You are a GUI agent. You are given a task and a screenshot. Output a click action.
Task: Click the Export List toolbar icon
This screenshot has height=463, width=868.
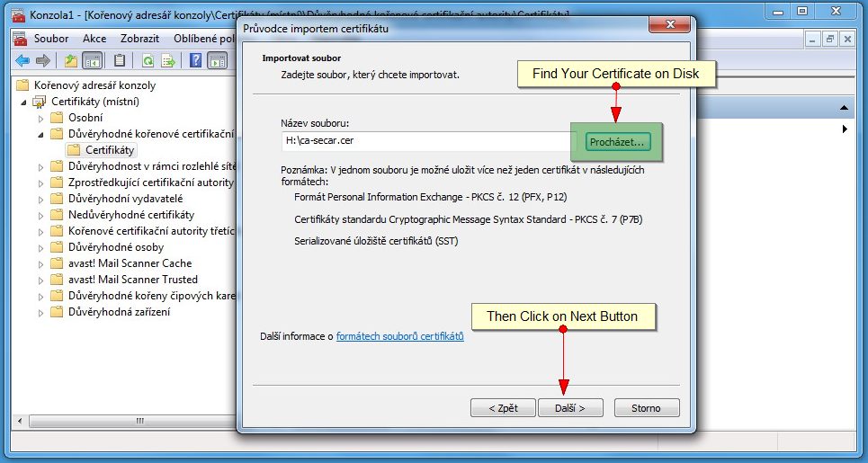(167, 61)
